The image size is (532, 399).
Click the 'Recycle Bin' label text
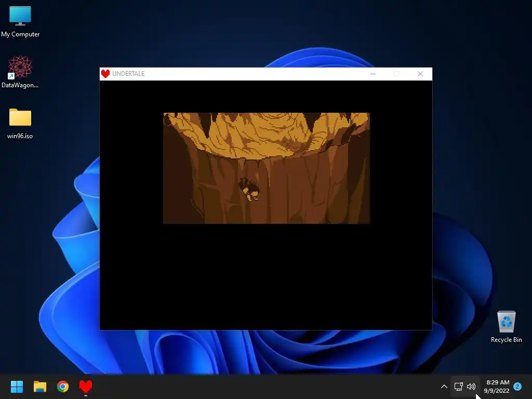(x=506, y=340)
